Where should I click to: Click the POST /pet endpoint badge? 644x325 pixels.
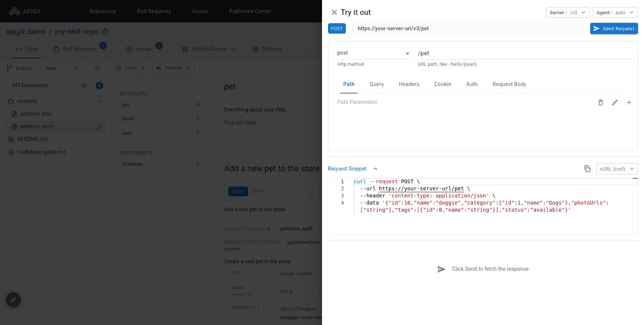click(x=238, y=191)
